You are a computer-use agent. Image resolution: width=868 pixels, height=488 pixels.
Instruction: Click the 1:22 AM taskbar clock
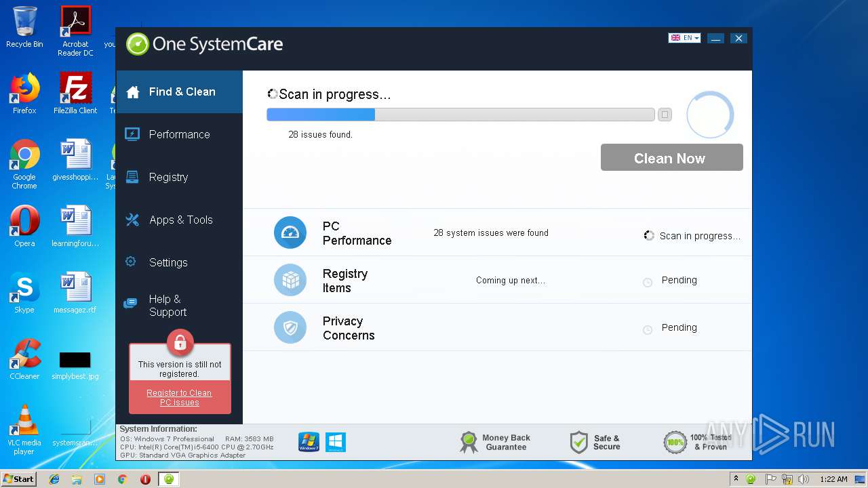coord(833,479)
